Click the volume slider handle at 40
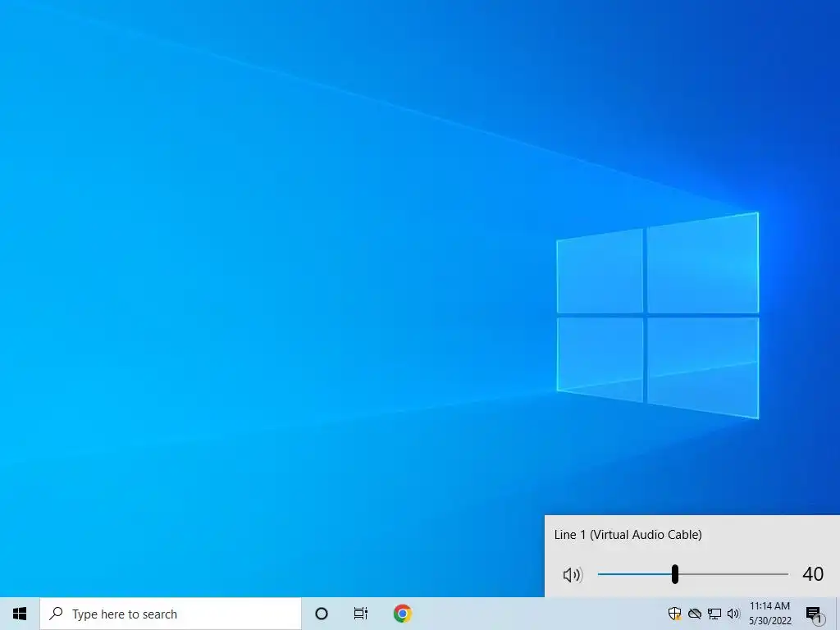This screenshot has width=840, height=630. tap(675, 574)
